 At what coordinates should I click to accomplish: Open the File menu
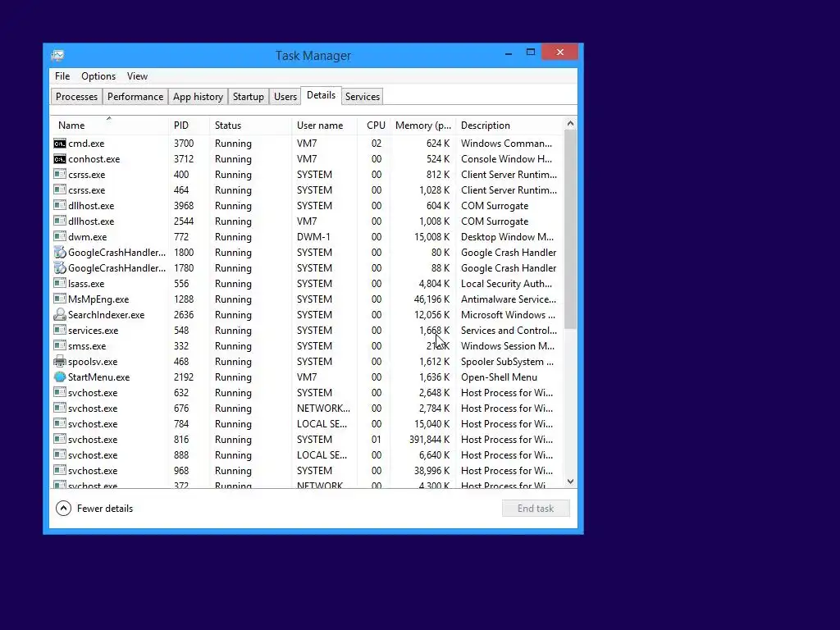click(x=62, y=76)
